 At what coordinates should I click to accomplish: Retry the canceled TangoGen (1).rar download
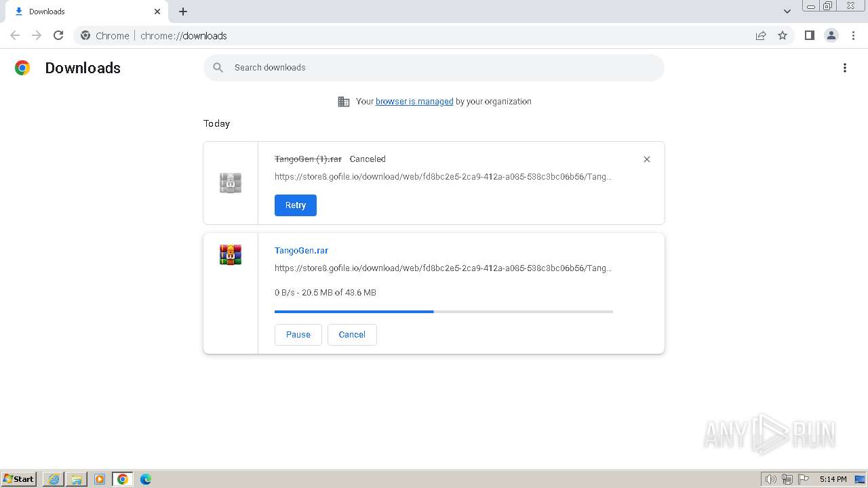pos(296,205)
